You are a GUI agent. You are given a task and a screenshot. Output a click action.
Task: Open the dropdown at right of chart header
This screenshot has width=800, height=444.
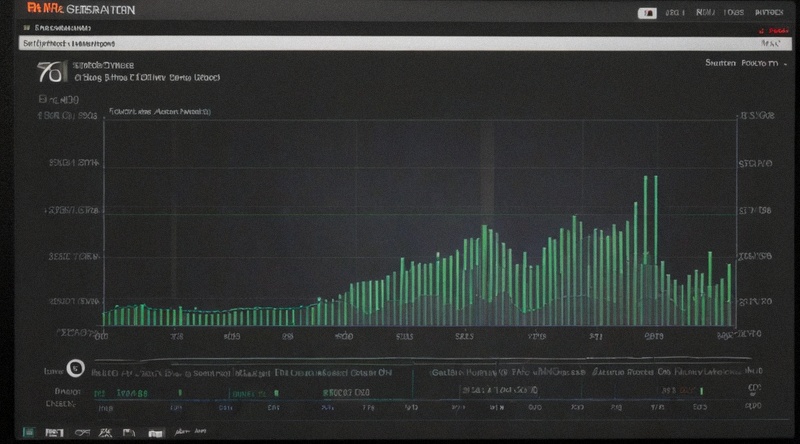745,63
